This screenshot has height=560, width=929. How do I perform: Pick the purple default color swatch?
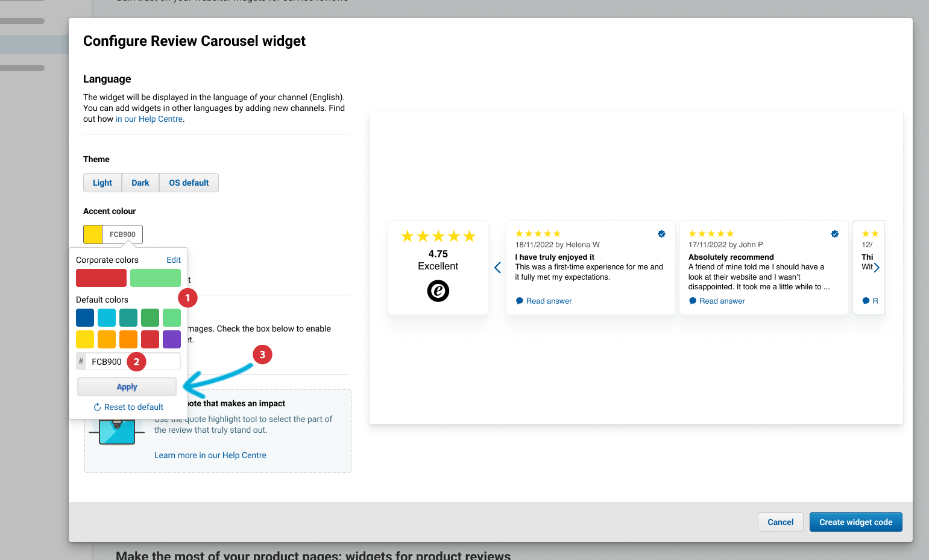(172, 339)
